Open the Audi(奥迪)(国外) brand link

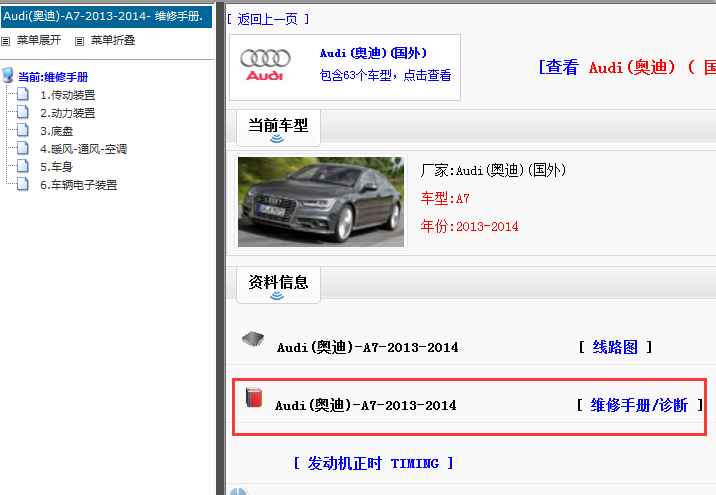373,53
